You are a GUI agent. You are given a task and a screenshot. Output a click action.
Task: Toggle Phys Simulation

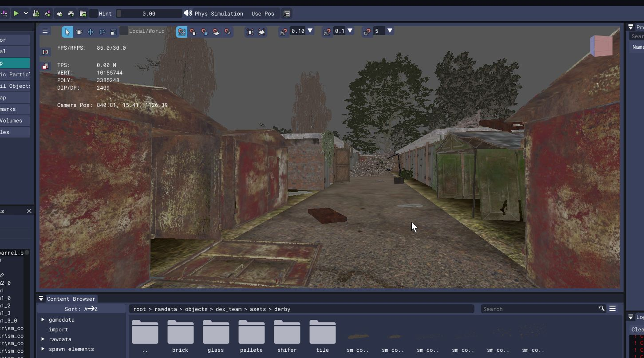[x=219, y=13]
